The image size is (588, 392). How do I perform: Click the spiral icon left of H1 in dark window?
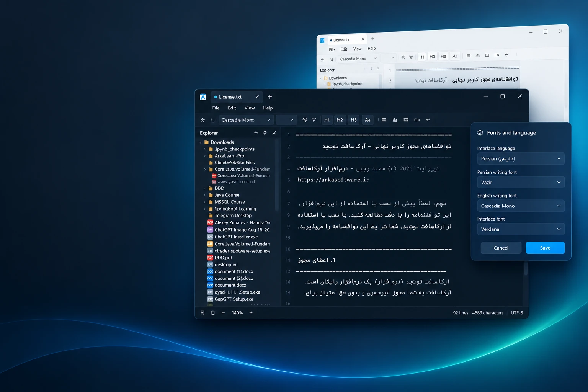pos(305,120)
